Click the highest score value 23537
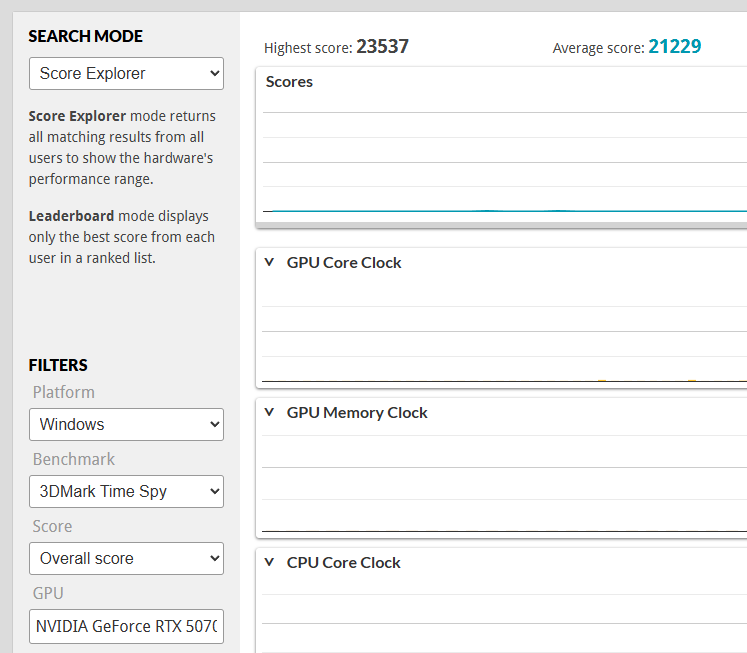This screenshot has height=653, width=747. 382,47
